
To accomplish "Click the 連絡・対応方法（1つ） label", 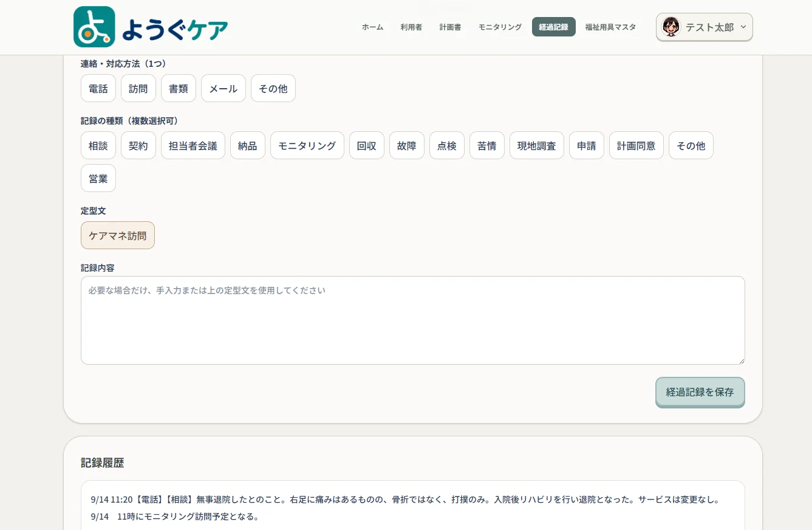I will [x=123, y=63].
